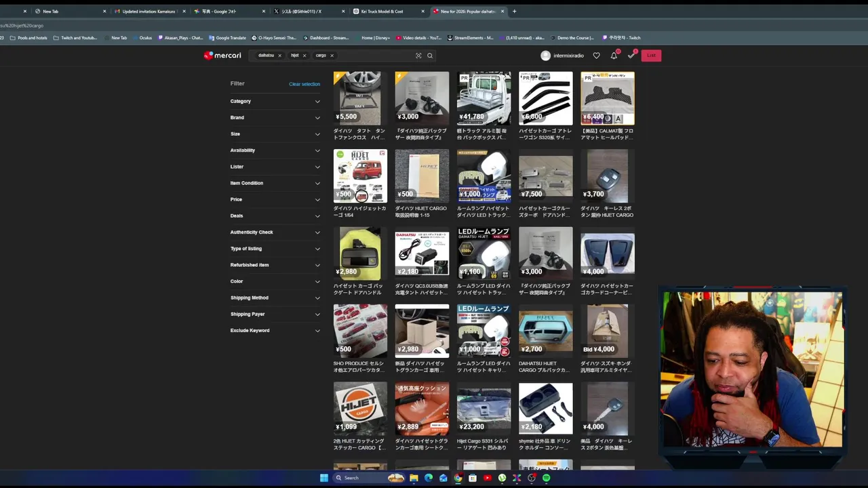The image size is (868, 488).
Task: Click the Chrome taskbar icon
Action: tap(458, 478)
